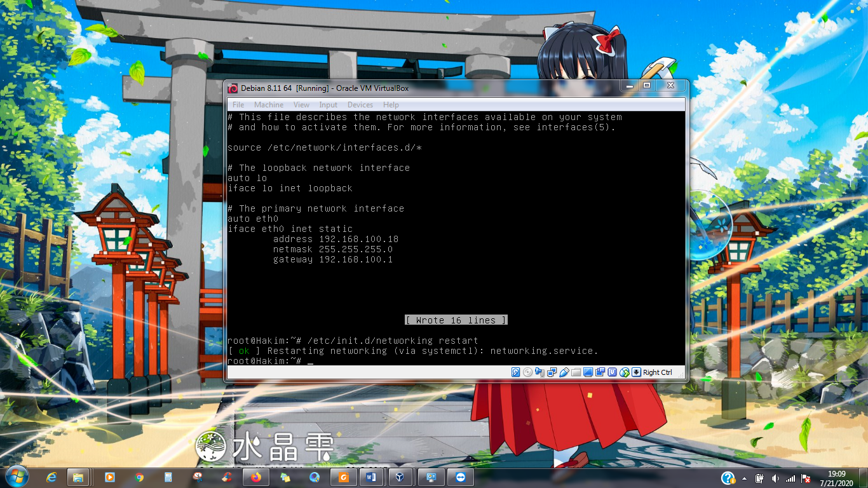Click the audio indicator in VM status bar
Viewport: 868px width, 488px height.
point(539,372)
